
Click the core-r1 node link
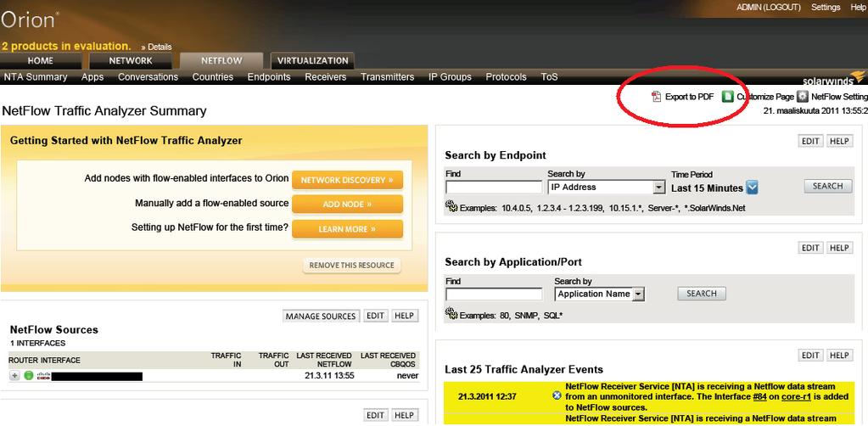796,396
